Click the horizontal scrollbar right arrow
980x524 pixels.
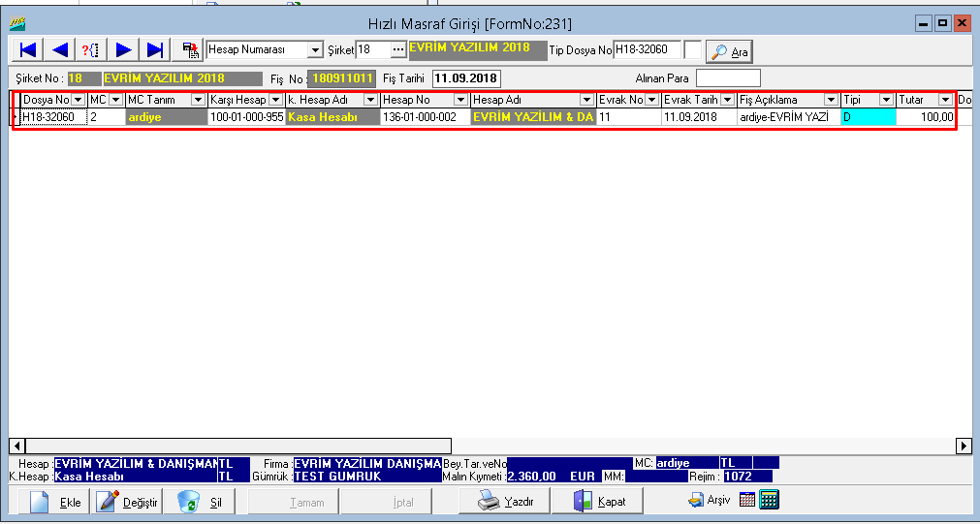tap(964, 446)
